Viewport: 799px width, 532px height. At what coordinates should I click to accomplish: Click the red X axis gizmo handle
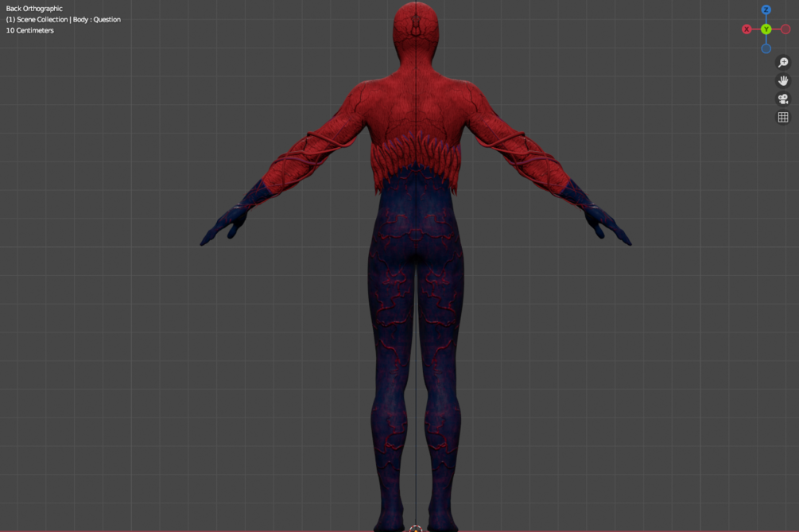point(747,29)
